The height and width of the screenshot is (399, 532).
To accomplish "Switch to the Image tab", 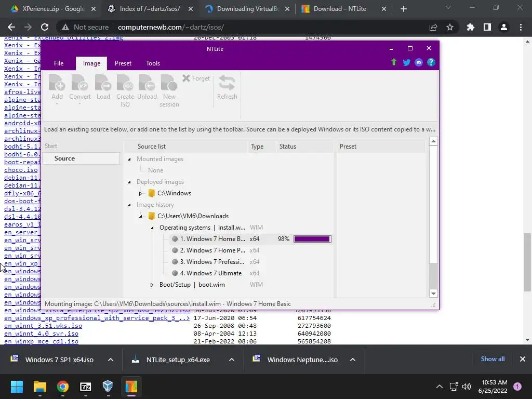I will (91, 63).
